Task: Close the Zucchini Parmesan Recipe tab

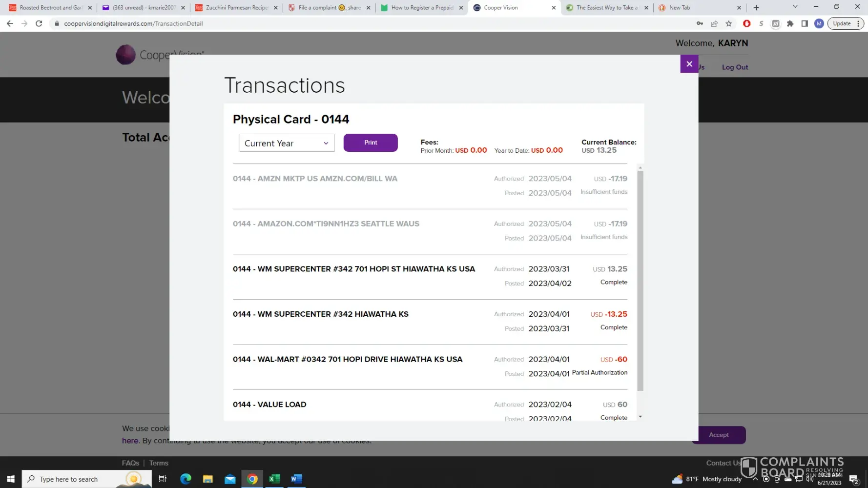Action: tap(276, 8)
